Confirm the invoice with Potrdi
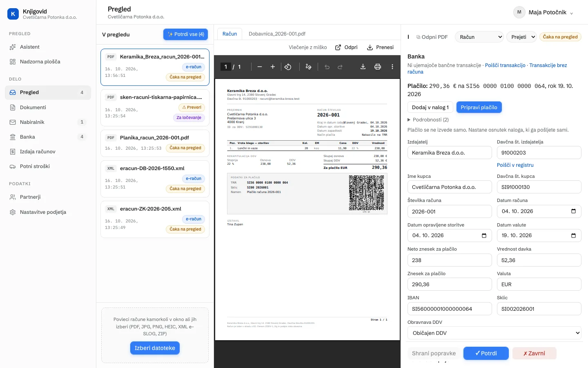This screenshot has width=588, height=368. pos(486,353)
